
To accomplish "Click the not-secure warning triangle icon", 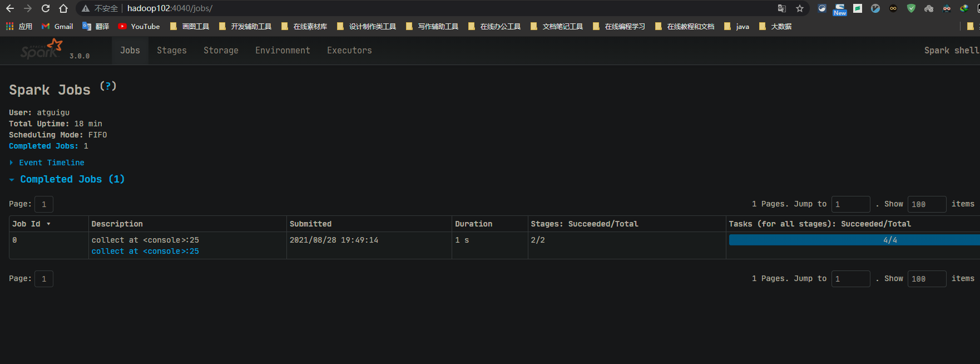I will click(85, 8).
